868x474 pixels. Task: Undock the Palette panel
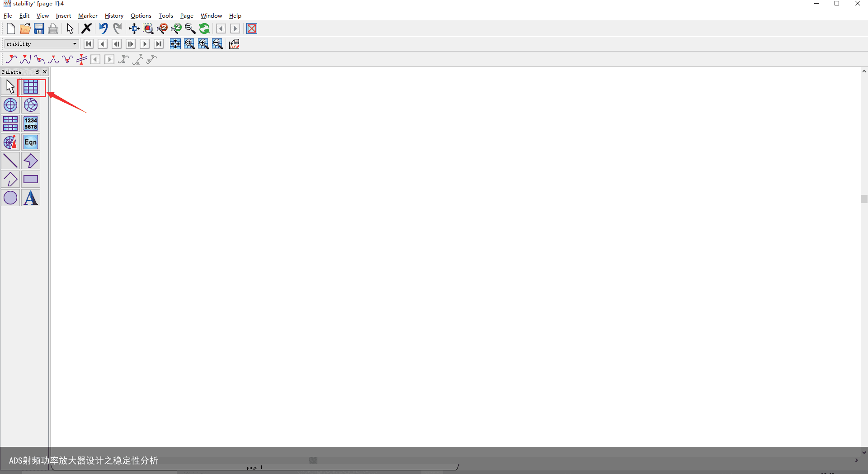[x=38, y=72]
